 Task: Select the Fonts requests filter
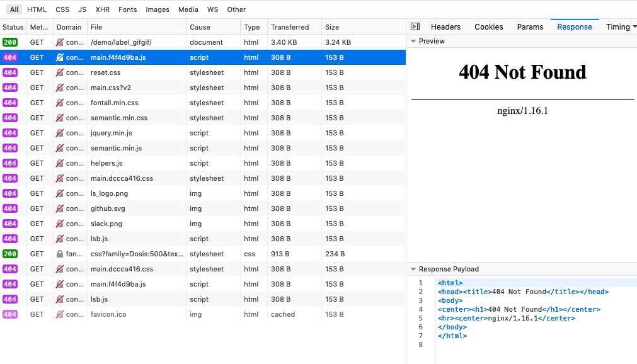127,9
